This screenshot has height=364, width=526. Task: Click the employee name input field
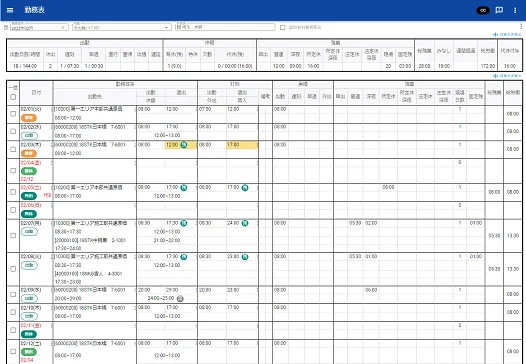[x=225, y=27]
